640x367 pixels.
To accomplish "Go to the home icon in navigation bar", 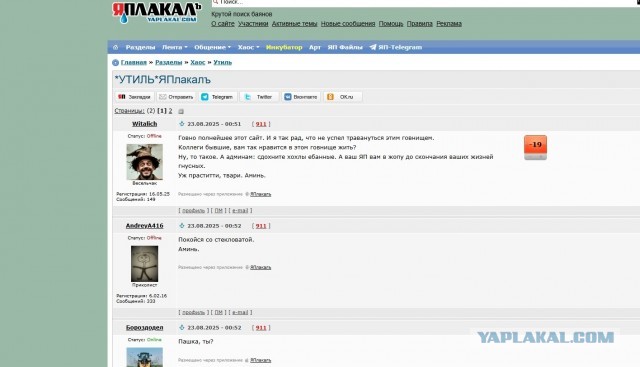I will point(116,47).
